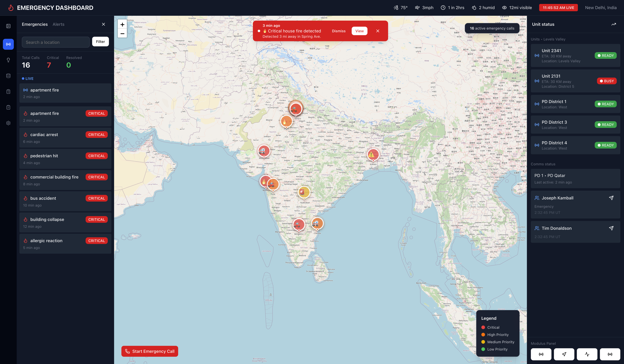Screen dimensions: 624x364
Task: Open the Filter options
Action: [100, 42]
